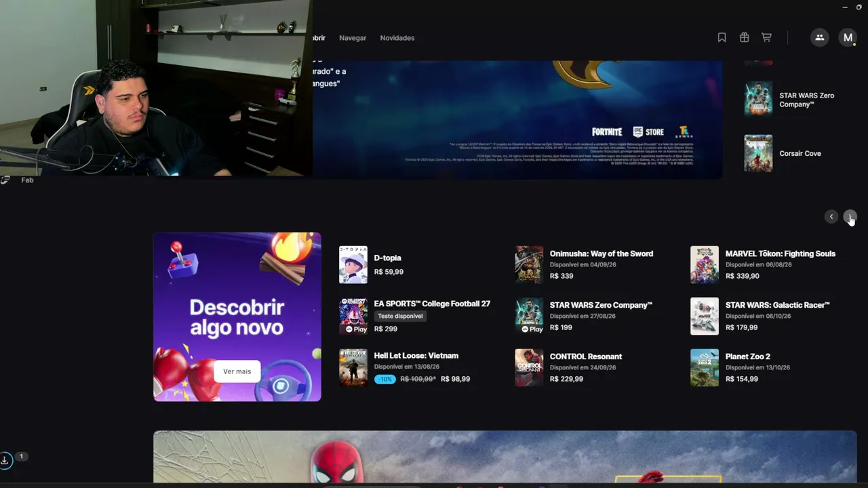This screenshot has height=488, width=868.
Task: Open the Onimusha: Way of the Sword thumbnail
Action: point(529,264)
